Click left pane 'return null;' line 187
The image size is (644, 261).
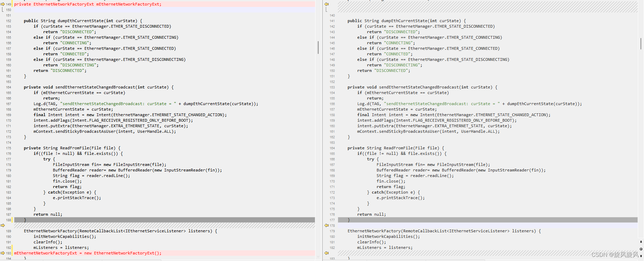[x=48, y=214]
